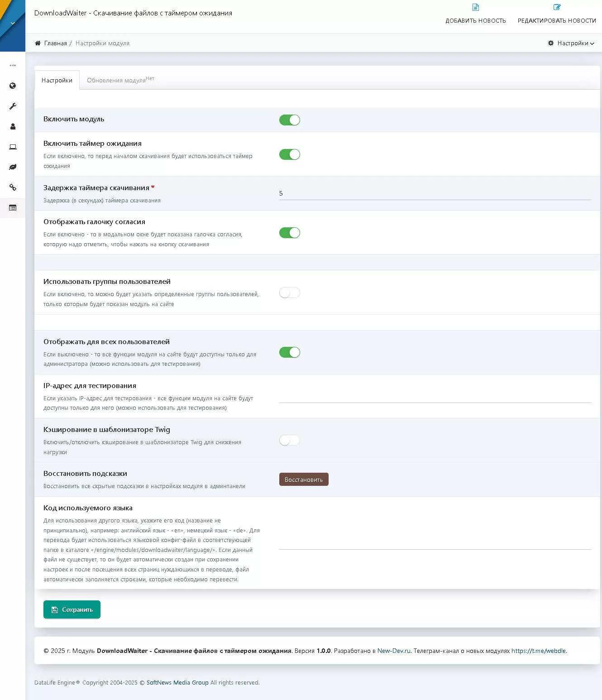Open the user icon sidebar section
602x700 pixels.
(13, 127)
